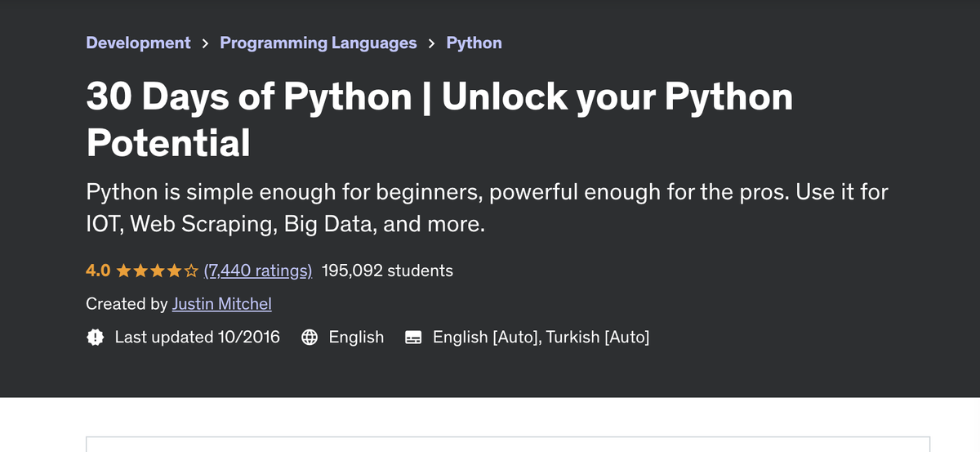The height and width of the screenshot is (452, 980).
Task: Click the 195,092 students count
Action: (388, 271)
